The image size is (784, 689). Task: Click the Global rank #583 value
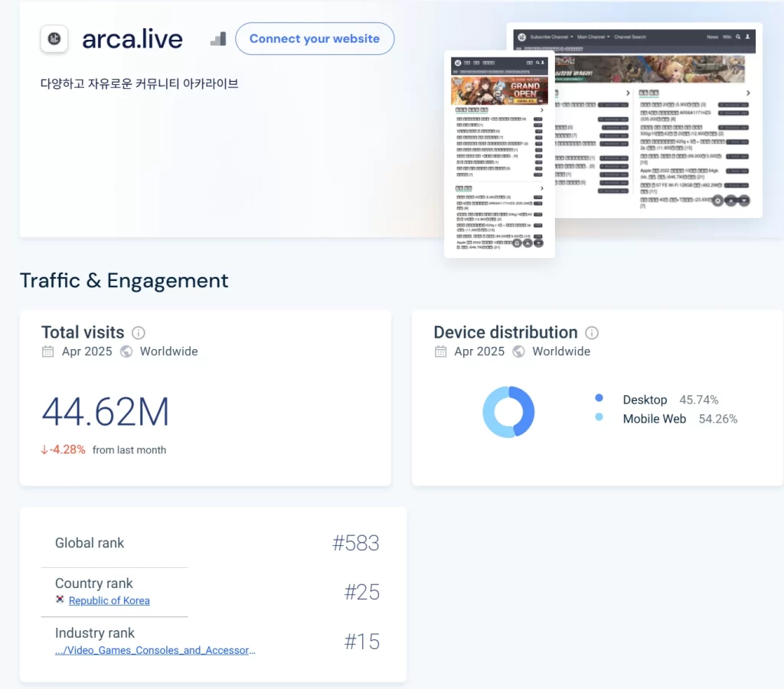(356, 543)
